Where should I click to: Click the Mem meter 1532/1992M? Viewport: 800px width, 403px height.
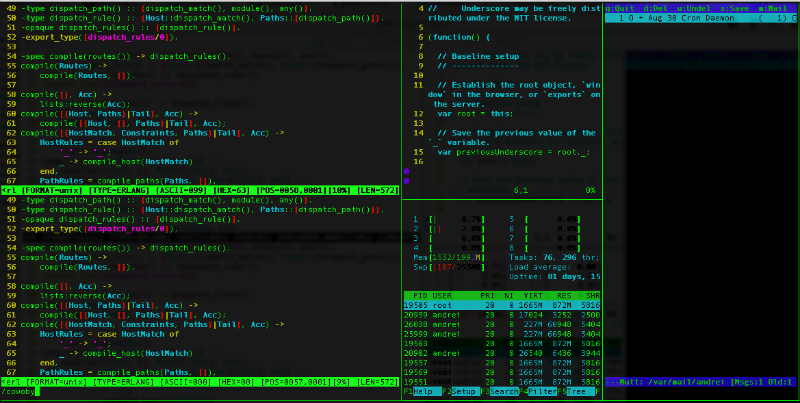click(449, 257)
